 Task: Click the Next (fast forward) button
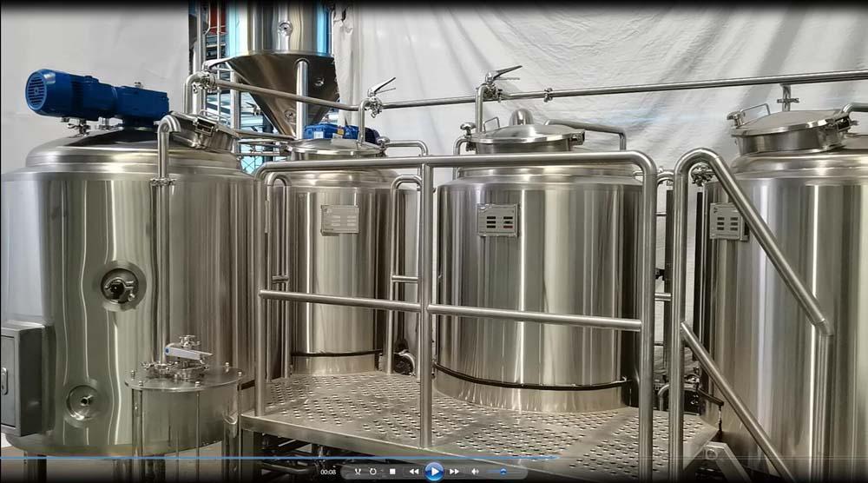click(454, 472)
